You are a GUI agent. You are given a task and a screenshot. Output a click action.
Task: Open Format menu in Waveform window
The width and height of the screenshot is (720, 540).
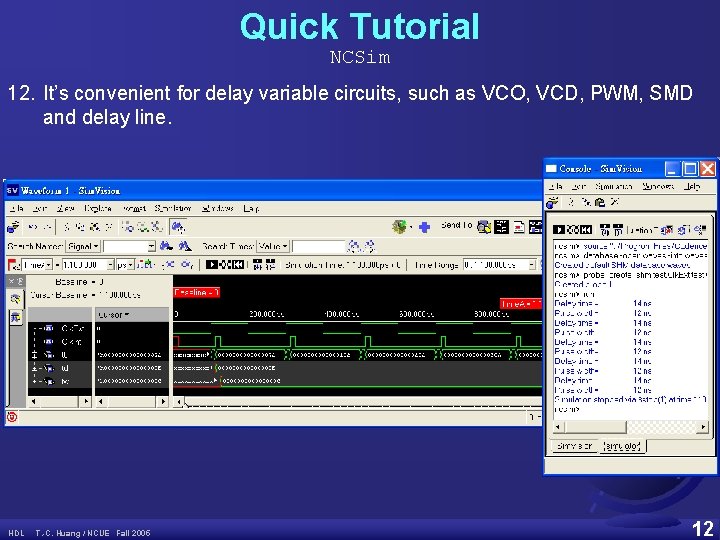(x=134, y=208)
